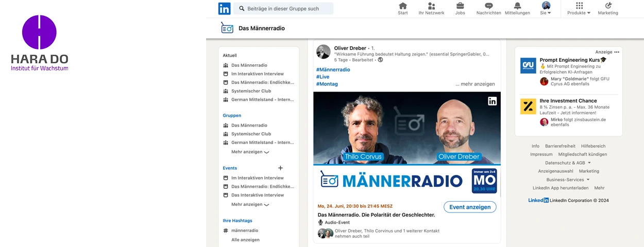Open the männerradio hashtag

(x=245, y=231)
